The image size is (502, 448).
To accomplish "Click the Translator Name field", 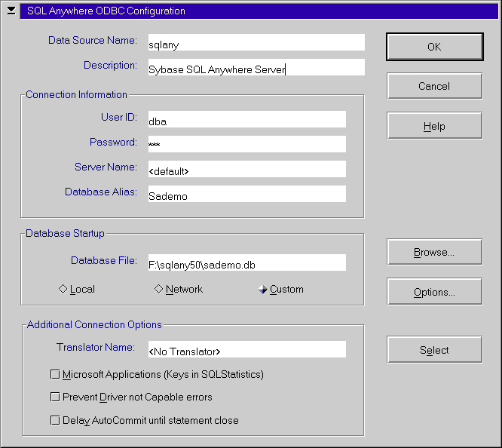I will (x=246, y=349).
